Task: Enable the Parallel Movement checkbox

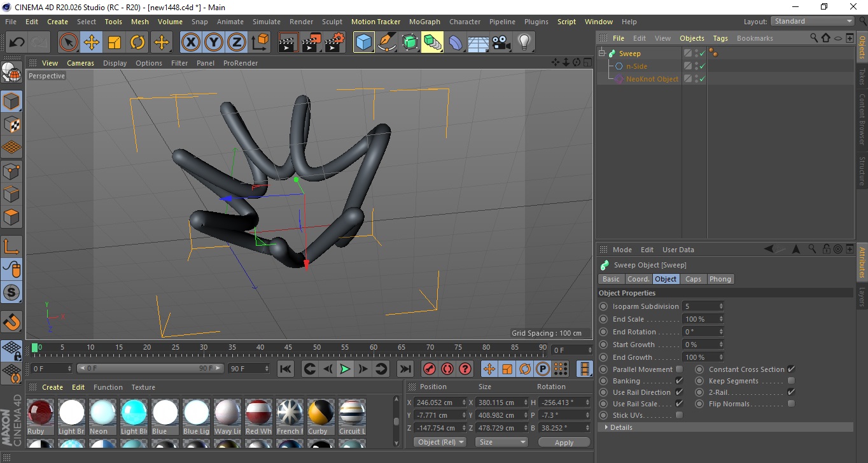Action: point(679,369)
